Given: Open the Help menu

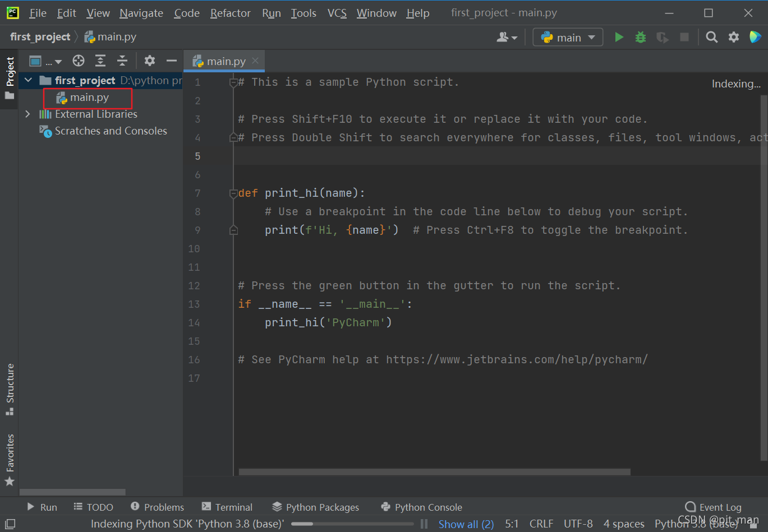Looking at the screenshot, I should point(418,13).
